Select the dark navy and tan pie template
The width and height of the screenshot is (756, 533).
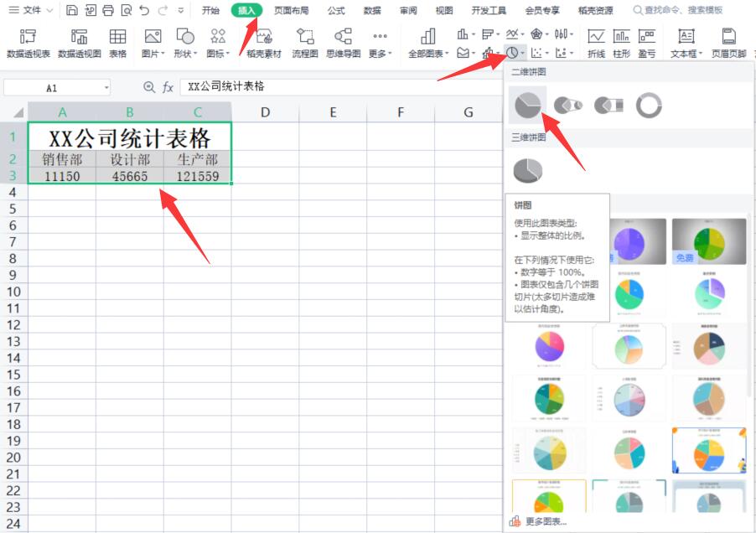(x=709, y=346)
